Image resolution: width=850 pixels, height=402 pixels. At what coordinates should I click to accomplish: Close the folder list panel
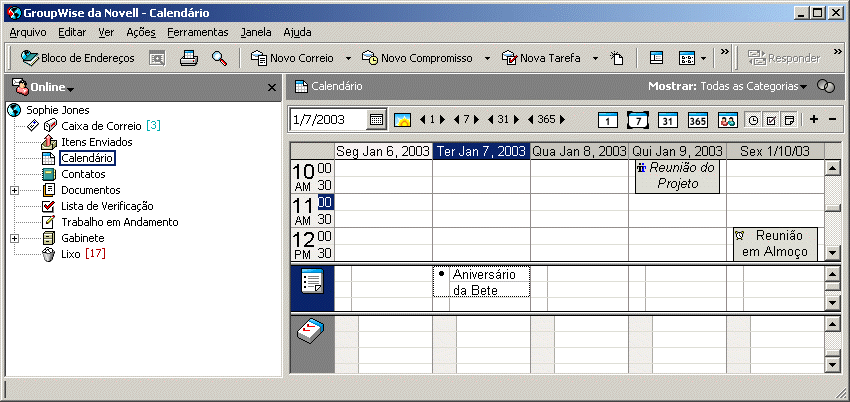(272, 88)
